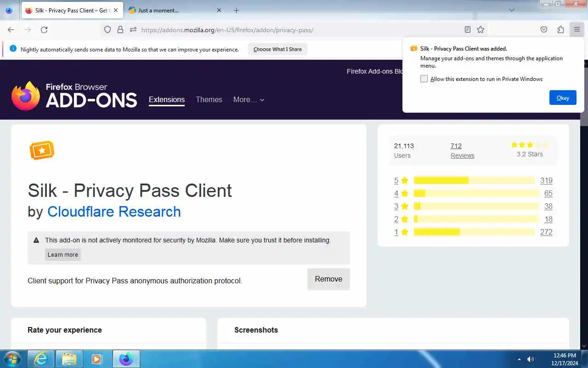Click the 5-star rating bar

pos(474,180)
